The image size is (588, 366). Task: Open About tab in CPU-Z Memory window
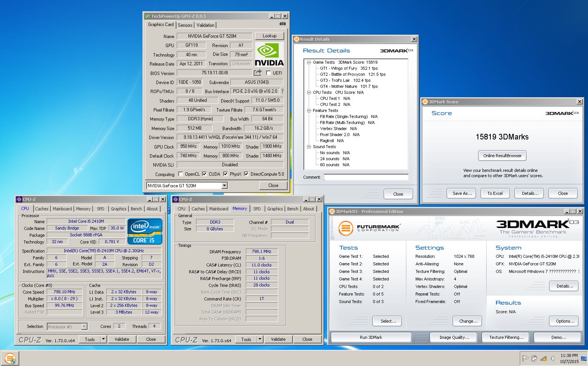[x=309, y=209]
